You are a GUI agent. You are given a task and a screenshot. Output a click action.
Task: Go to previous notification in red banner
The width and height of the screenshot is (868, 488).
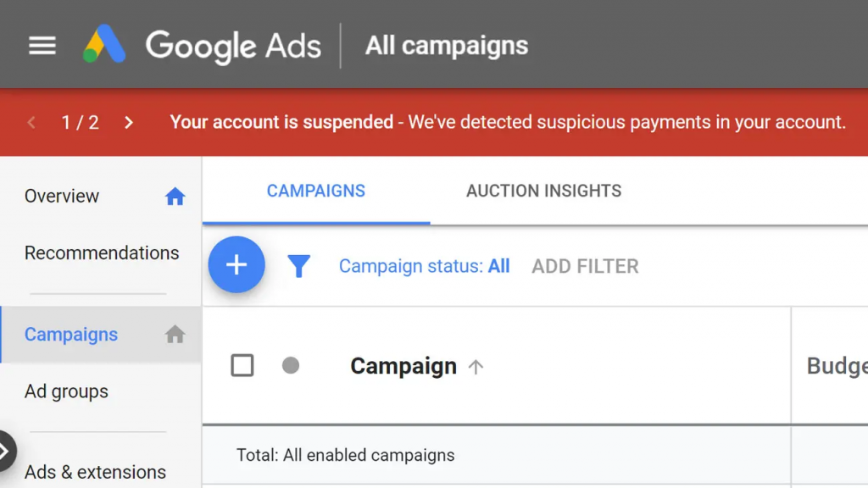click(x=31, y=122)
